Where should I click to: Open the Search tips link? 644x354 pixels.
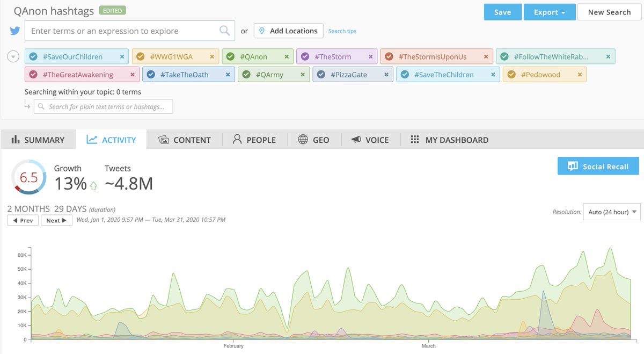342,31
